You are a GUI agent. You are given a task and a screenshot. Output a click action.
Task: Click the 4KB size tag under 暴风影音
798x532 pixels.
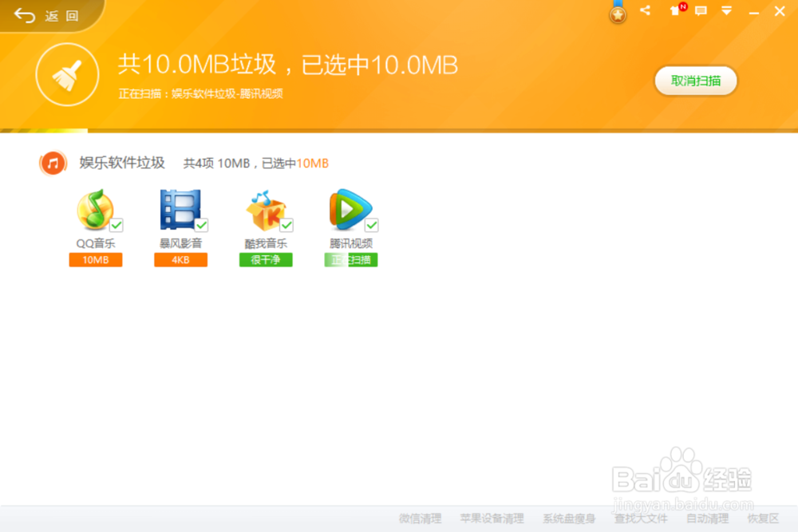(x=180, y=260)
